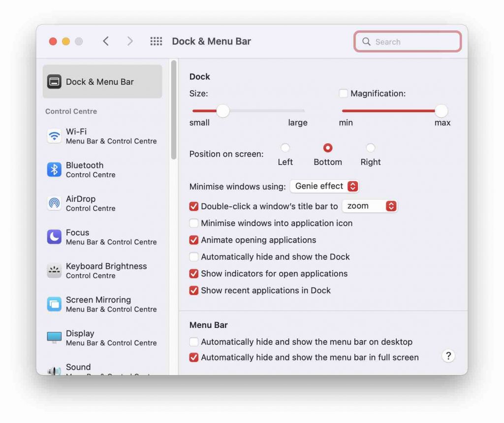This screenshot has height=423, width=504.
Task: Click the red close window button
Action: coord(53,41)
